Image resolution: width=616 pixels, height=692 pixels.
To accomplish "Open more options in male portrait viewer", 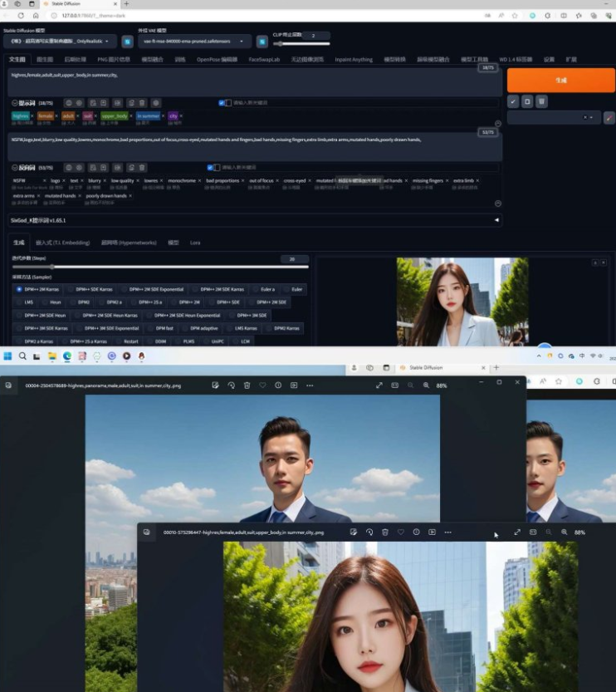I will [x=310, y=385].
